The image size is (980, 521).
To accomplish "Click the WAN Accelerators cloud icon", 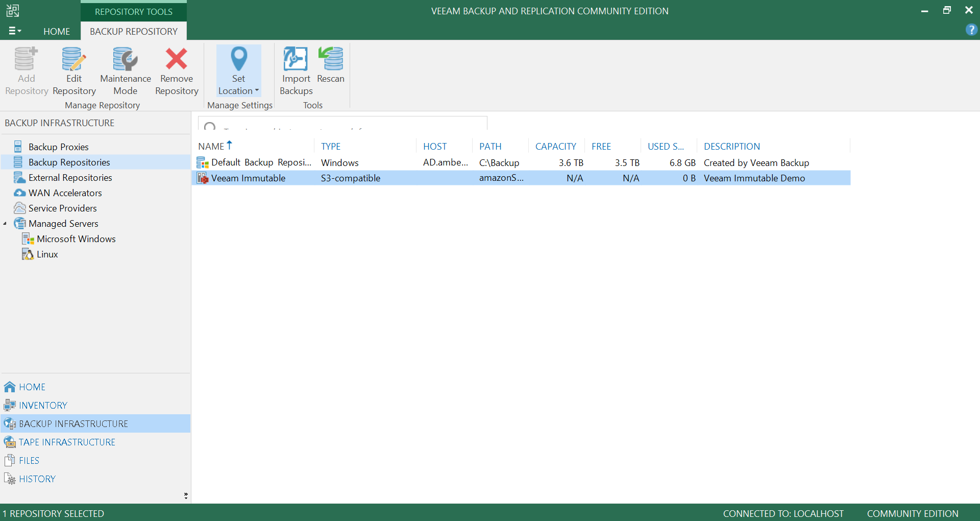I will 19,193.
